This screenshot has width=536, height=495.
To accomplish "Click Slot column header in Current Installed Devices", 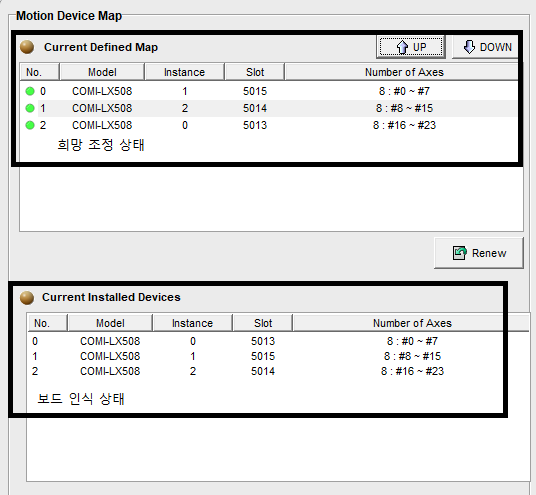I will tap(263, 323).
